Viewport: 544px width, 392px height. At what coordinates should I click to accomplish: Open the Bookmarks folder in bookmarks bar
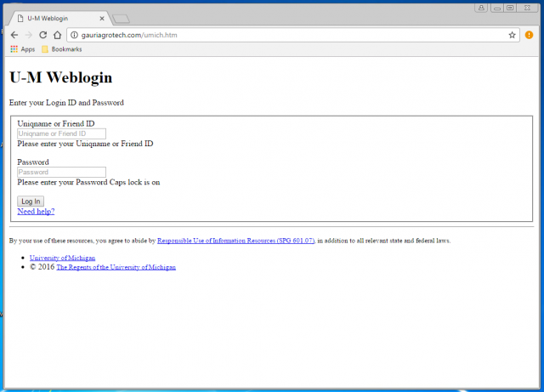(x=62, y=49)
